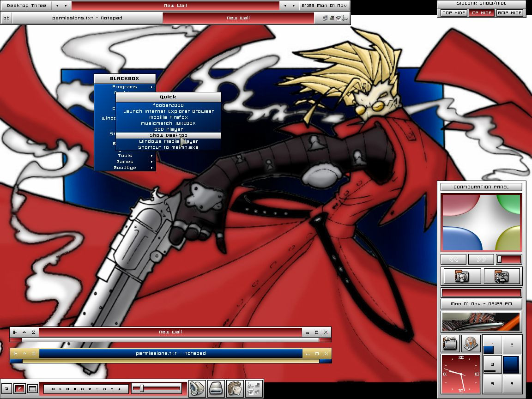Click the down arrow icon in media controls
532x399 pixels.
point(120,389)
